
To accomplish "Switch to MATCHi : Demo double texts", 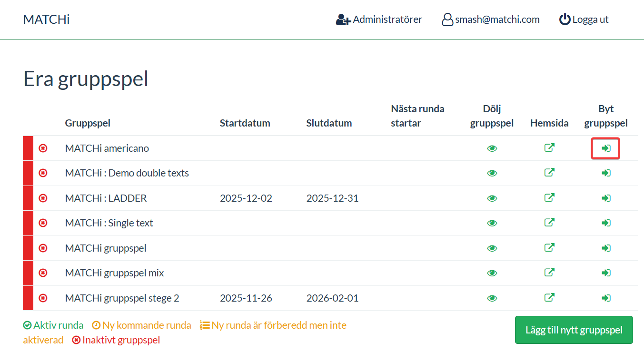I will pos(605,173).
